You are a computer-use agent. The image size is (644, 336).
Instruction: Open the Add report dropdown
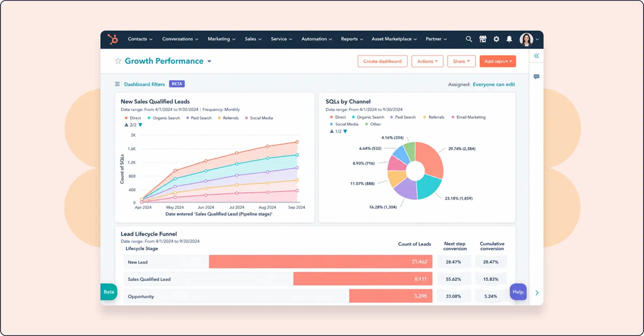(x=498, y=61)
